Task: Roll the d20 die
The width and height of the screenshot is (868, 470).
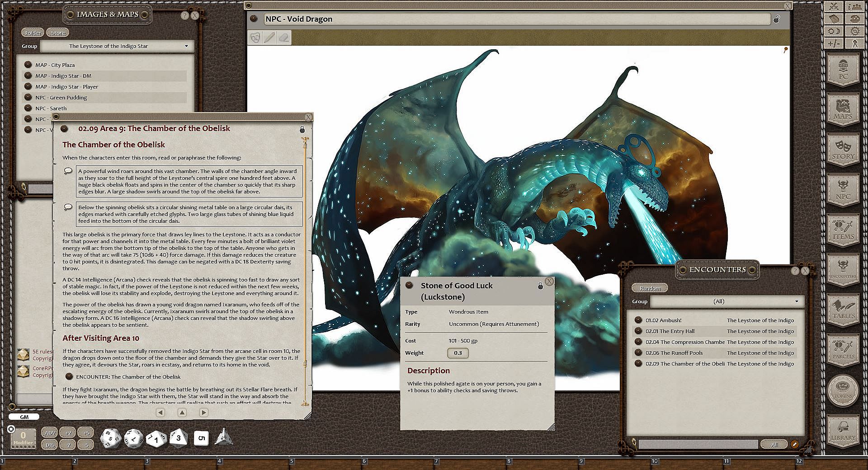Action: click(x=110, y=438)
